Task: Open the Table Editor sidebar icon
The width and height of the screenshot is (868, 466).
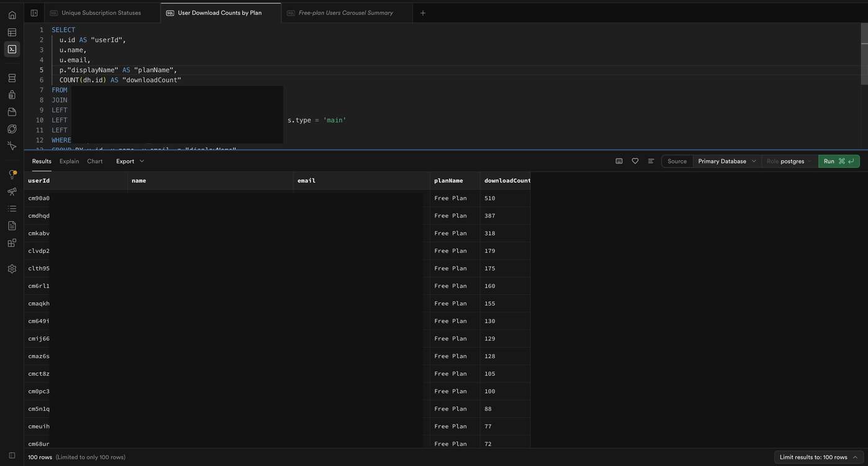Action: tap(12, 32)
